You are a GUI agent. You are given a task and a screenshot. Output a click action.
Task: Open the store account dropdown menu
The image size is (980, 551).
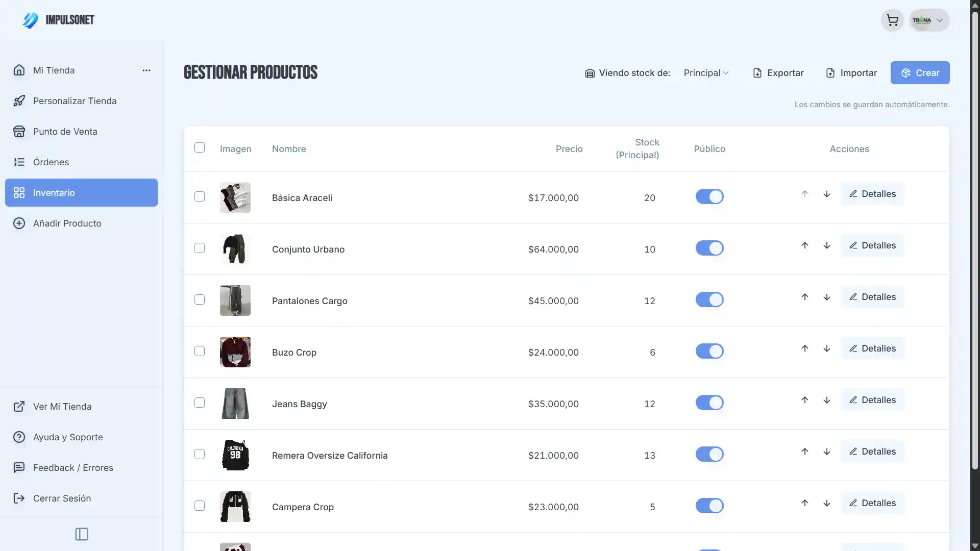tap(929, 20)
